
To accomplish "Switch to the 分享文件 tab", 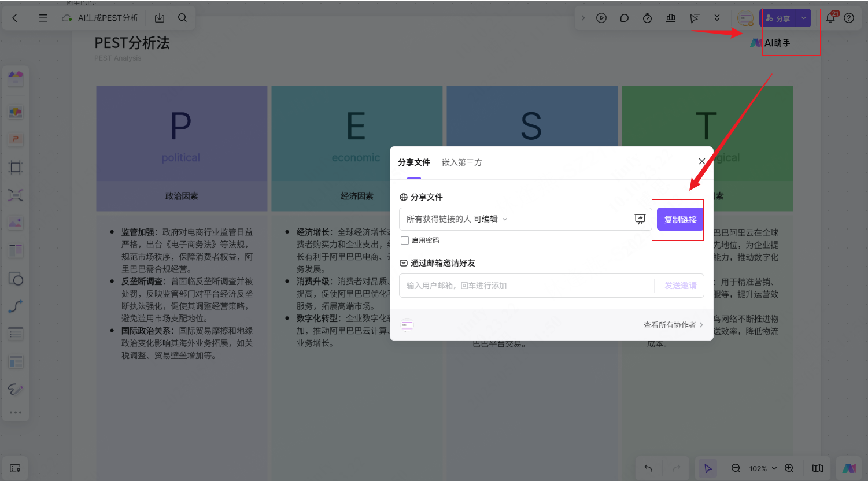I will pos(414,162).
